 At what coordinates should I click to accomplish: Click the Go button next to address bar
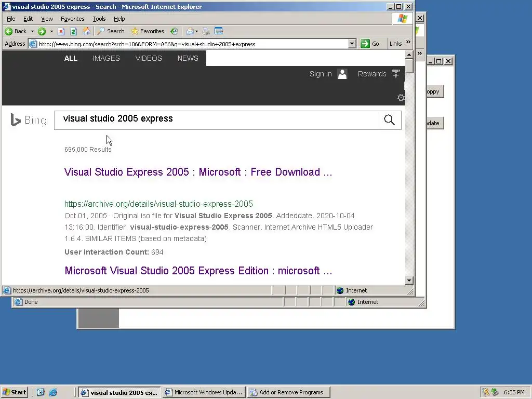click(370, 44)
